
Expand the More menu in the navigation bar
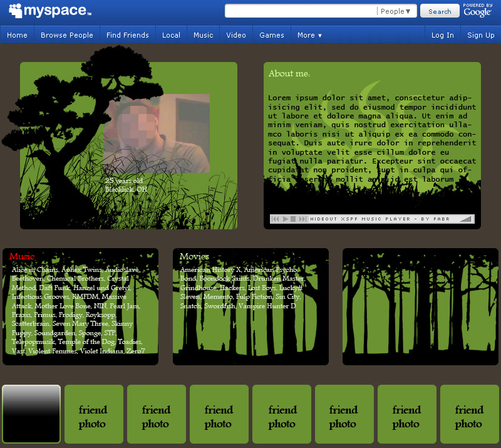(309, 35)
